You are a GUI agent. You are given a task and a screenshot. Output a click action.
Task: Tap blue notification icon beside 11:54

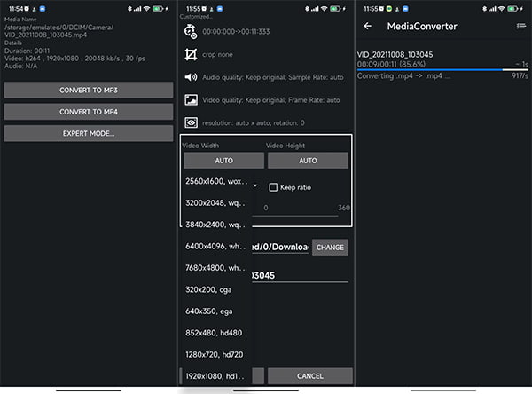coord(43,9)
